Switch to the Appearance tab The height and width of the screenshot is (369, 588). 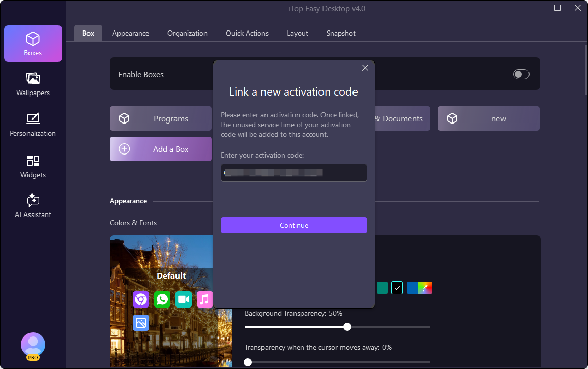131,33
